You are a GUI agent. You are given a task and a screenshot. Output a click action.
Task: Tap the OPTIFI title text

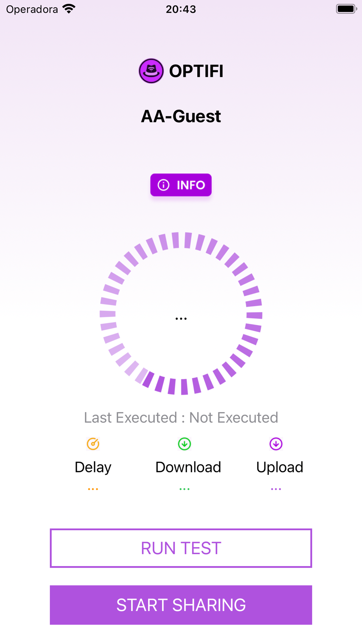(x=196, y=71)
